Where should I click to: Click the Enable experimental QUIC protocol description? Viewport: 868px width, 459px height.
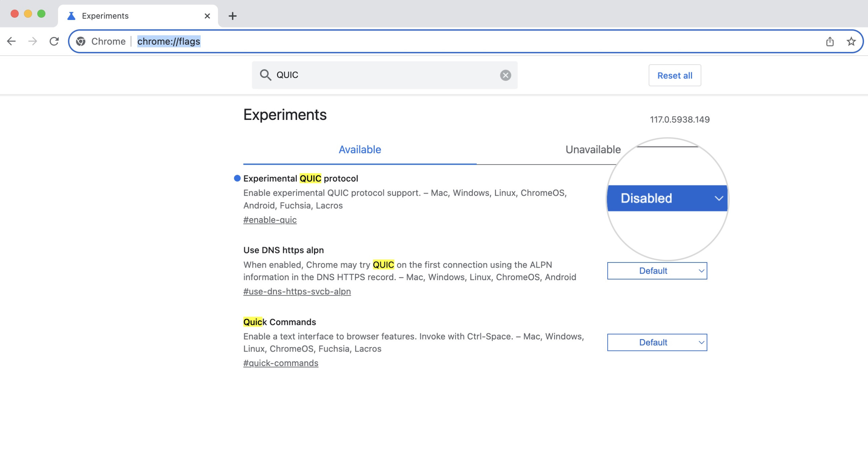pyautogui.click(x=405, y=199)
